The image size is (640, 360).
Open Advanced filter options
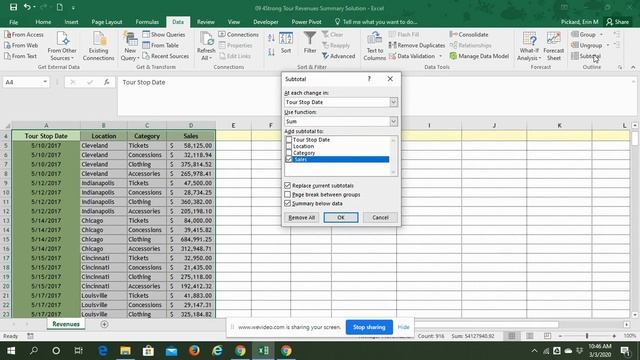[x=338, y=56]
